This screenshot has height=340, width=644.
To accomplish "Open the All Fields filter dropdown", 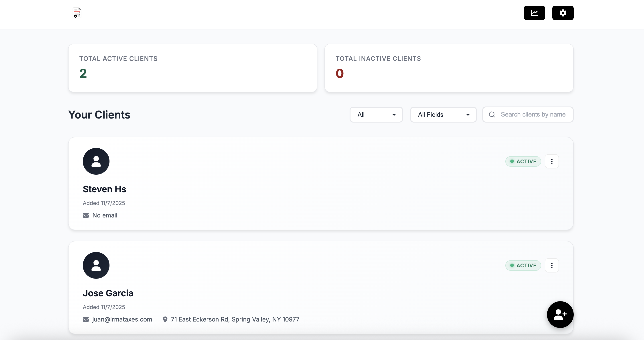I will (443, 115).
